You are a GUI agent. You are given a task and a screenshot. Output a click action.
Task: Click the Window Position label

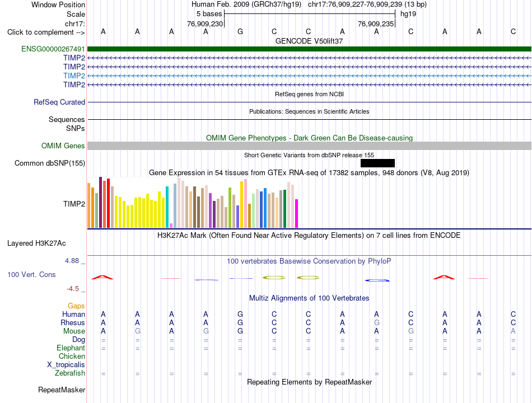click(x=58, y=4)
